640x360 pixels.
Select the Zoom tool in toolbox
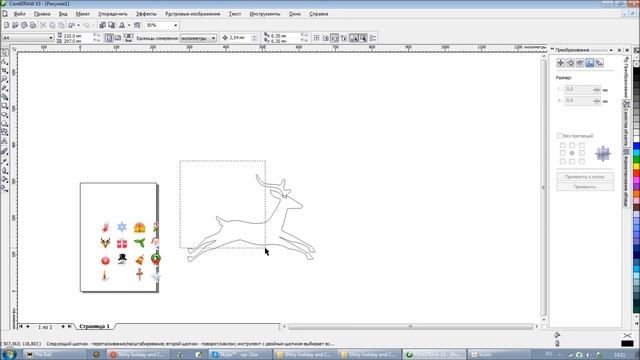click(x=4, y=80)
